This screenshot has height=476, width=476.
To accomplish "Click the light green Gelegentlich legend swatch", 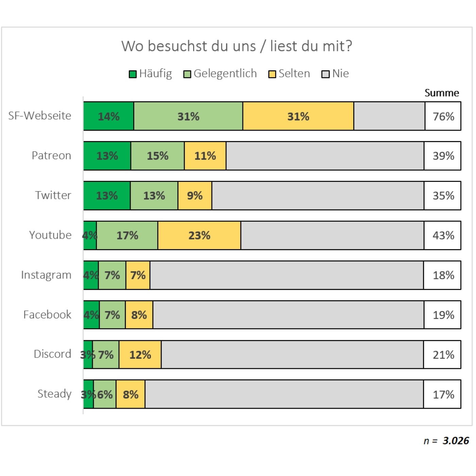I will pyautogui.click(x=187, y=74).
